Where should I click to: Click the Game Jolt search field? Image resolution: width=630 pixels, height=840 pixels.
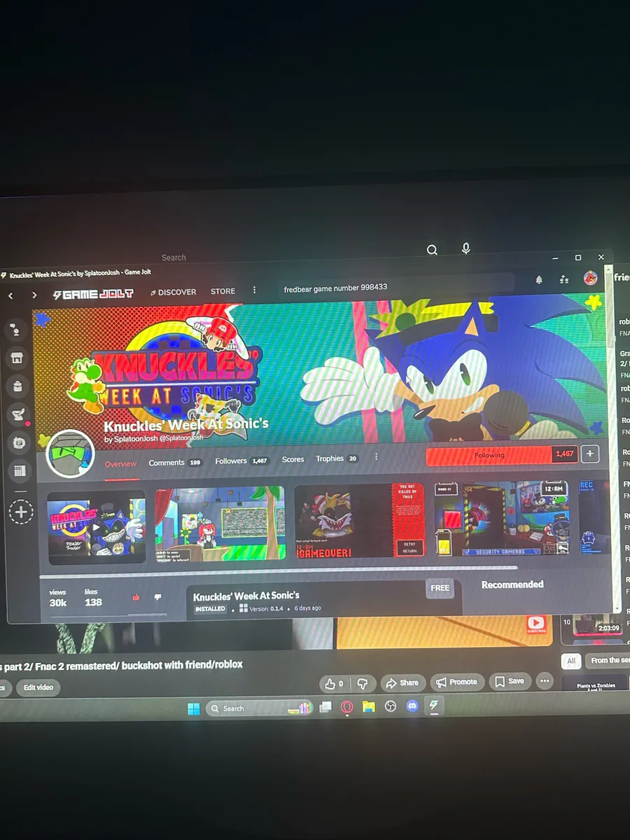click(x=395, y=286)
